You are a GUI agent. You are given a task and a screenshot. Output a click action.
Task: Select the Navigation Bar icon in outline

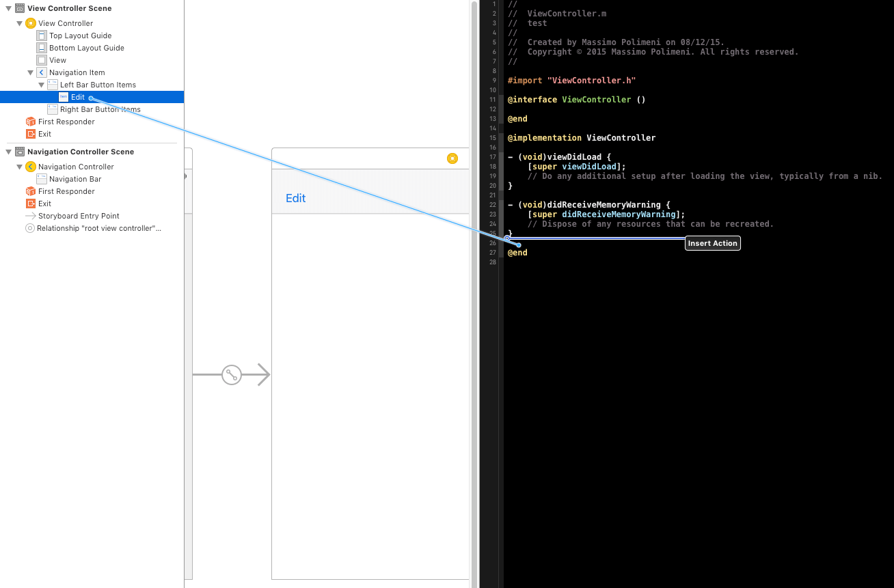pyautogui.click(x=41, y=178)
